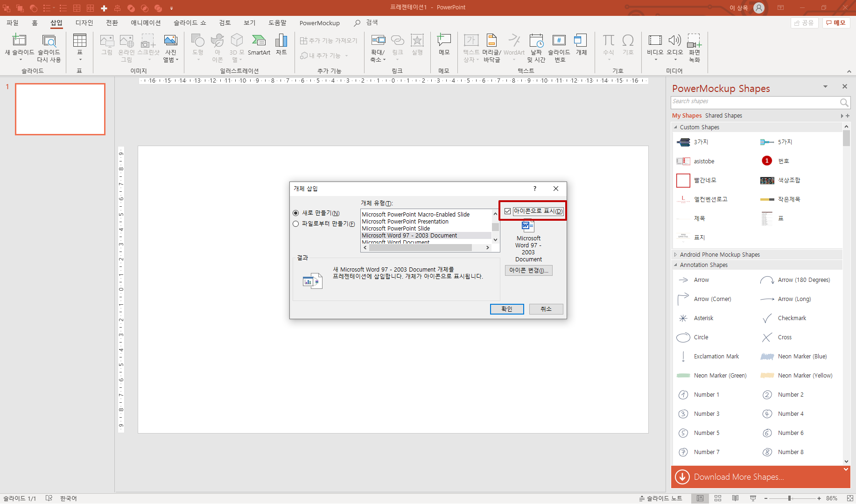
Task: Open the 비디오 dropdown arrow
Action: pos(655,60)
